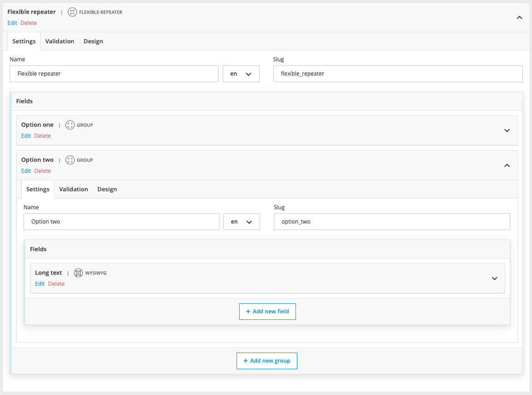The height and width of the screenshot is (395, 532).
Task: Click the Option two name input
Action: (x=121, y=222)
